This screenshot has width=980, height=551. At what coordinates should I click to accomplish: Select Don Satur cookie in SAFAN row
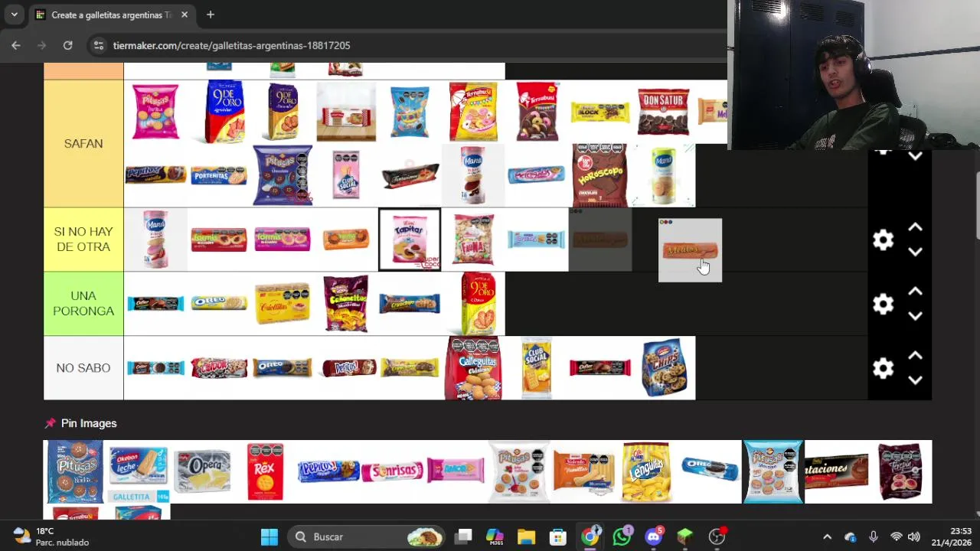[664, 112]
